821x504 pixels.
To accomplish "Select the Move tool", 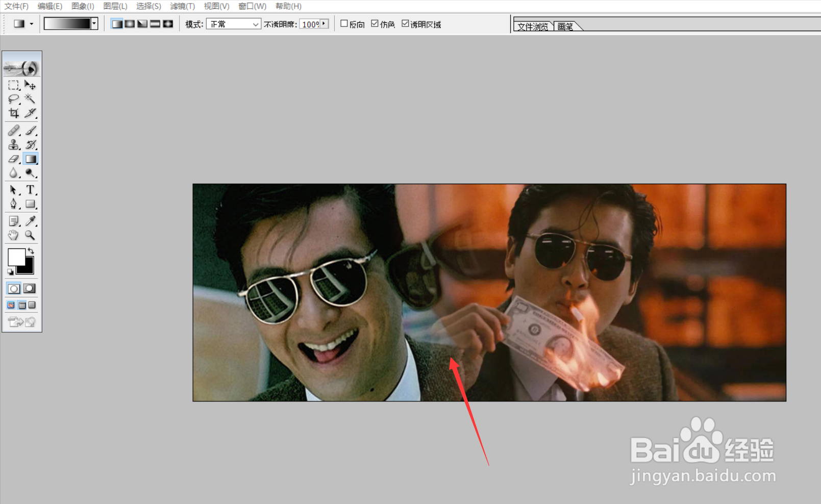I will point(30,85).
